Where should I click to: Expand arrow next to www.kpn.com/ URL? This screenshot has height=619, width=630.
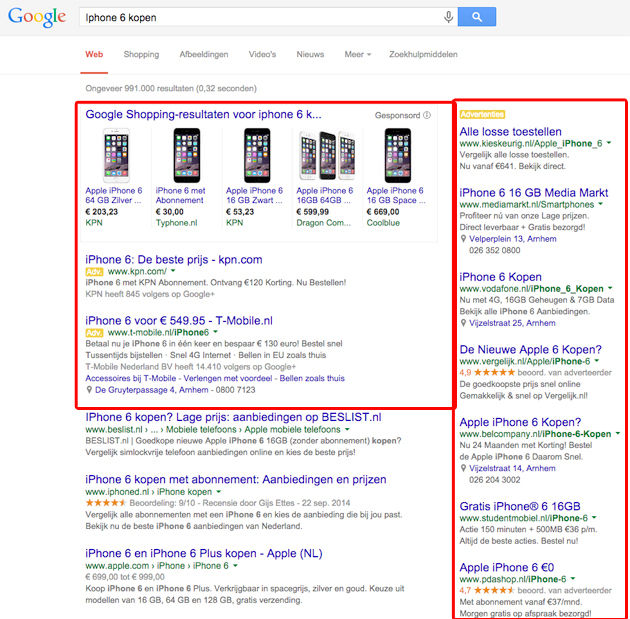tap(173, 271)
